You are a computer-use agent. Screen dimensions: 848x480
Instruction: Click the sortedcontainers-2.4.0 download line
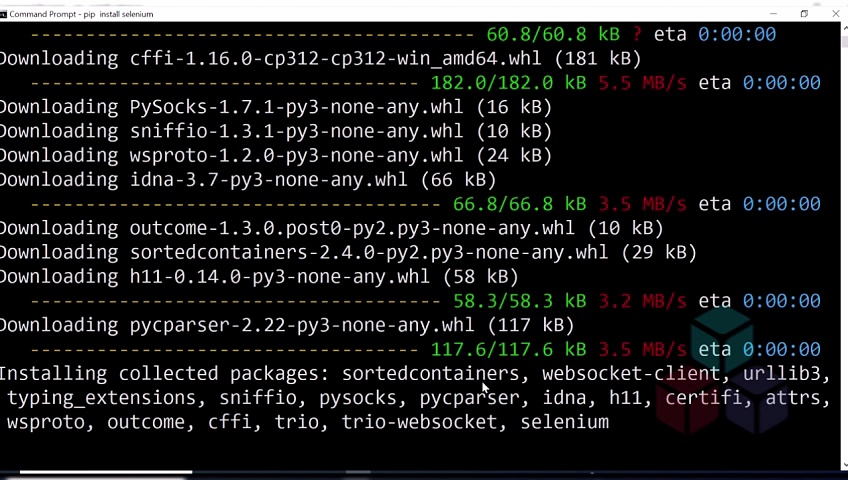point(348,252)
